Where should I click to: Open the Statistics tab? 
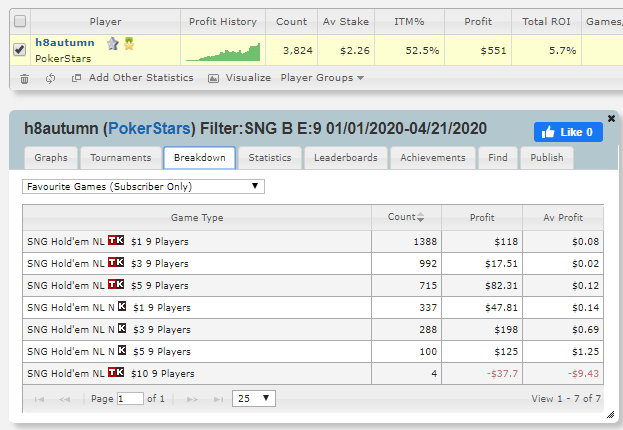[270, 158]
